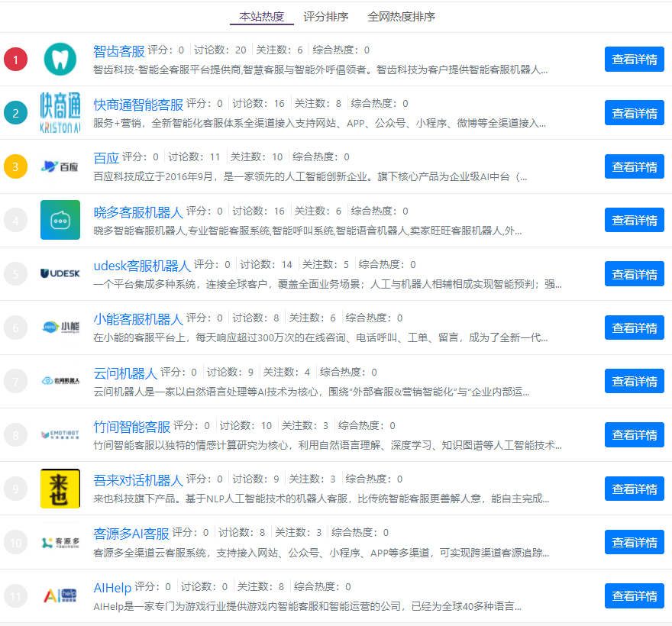The height and width of the screenshot is (626, 672).
Task: Click the 百应 logo
Action: coord(60,166)
